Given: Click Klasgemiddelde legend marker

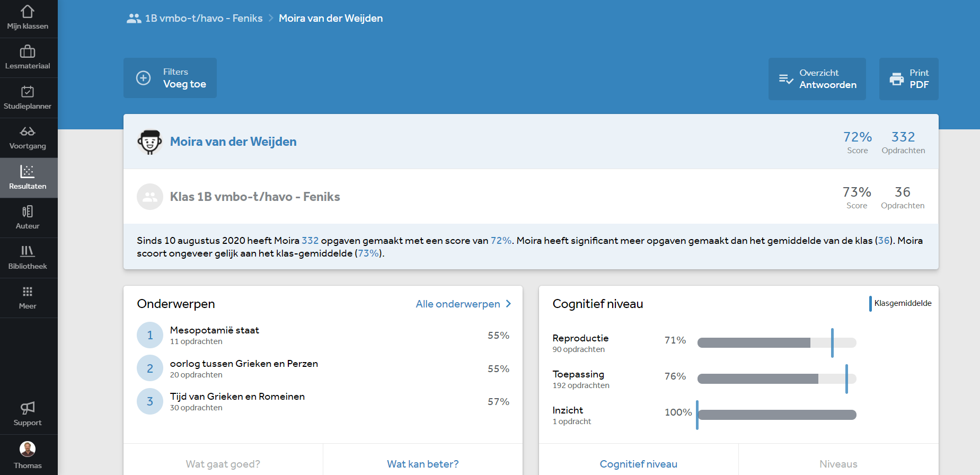Looking at the screenshot, I should click(870, 303).
